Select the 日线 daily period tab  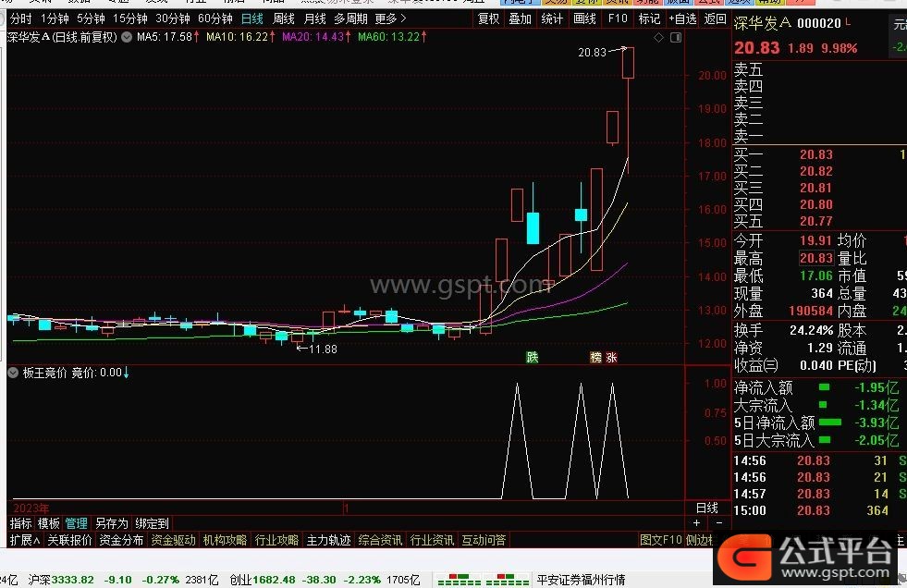[x=252, y=19]
